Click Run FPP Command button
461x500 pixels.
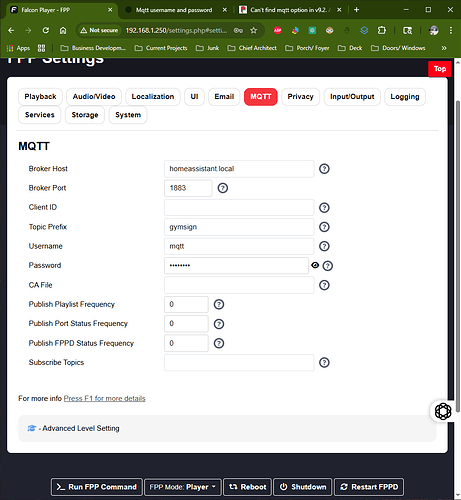pos(97,487)
